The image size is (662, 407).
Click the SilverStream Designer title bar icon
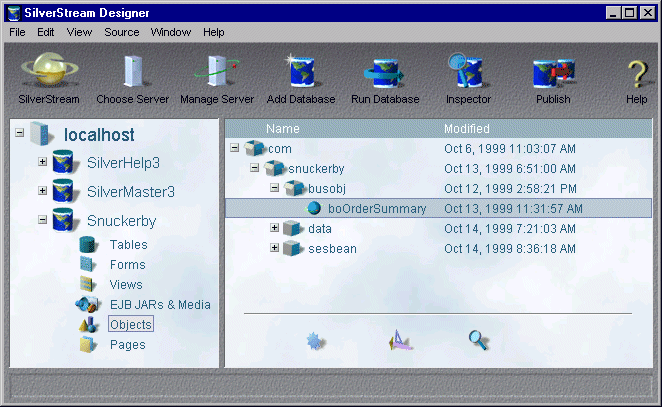click(14, 13)
